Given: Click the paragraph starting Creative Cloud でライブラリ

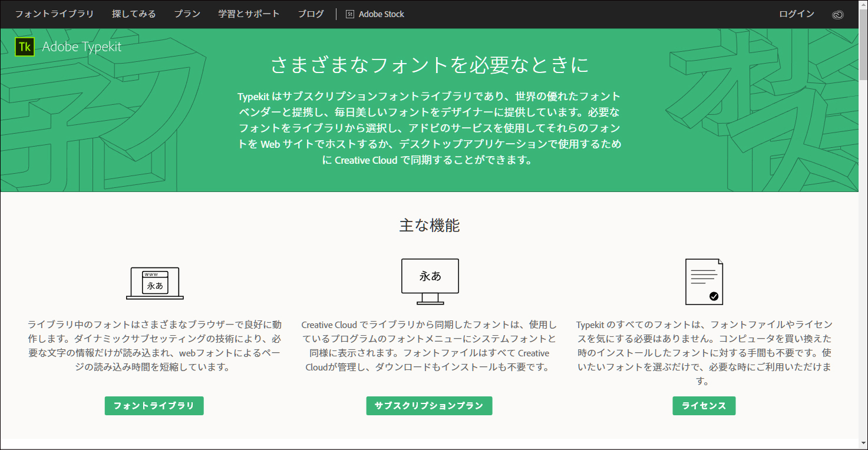Looking at the screenshot, I should pyautogui.click(x=429, y=346).
